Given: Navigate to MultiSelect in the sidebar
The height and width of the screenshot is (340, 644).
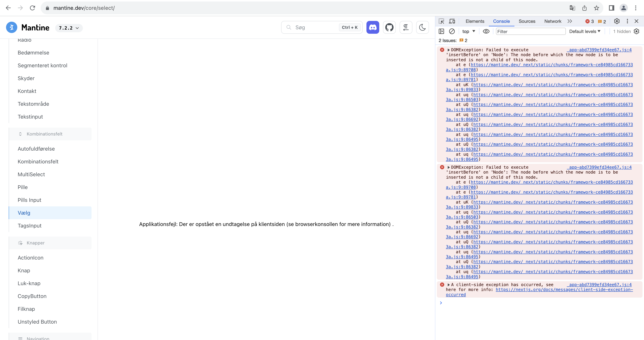Looking at the screenshot, I should click(x=31, y=174).
